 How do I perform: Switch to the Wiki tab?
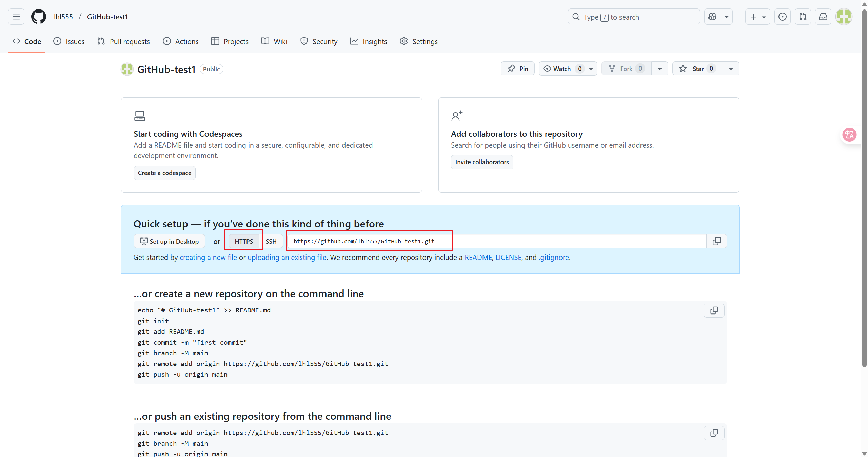tap(274, 41)
